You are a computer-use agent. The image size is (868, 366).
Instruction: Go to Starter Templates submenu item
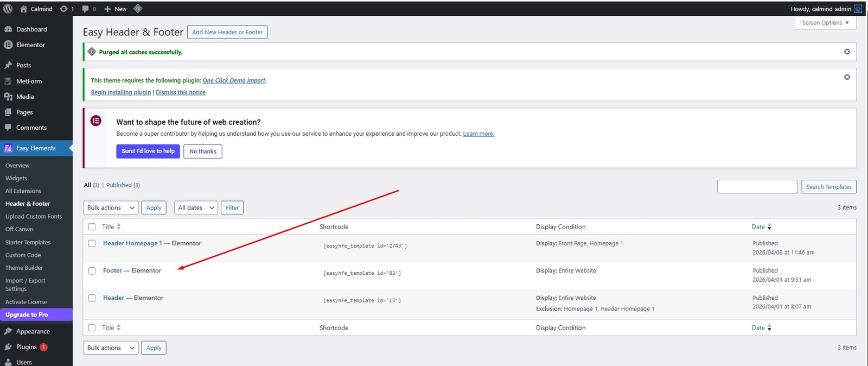point(28,242)
